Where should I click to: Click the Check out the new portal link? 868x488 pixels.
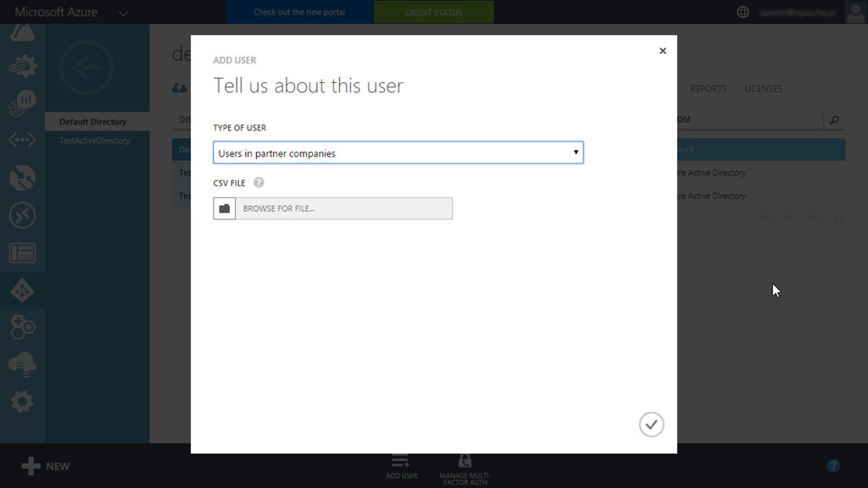click(299, 13)
